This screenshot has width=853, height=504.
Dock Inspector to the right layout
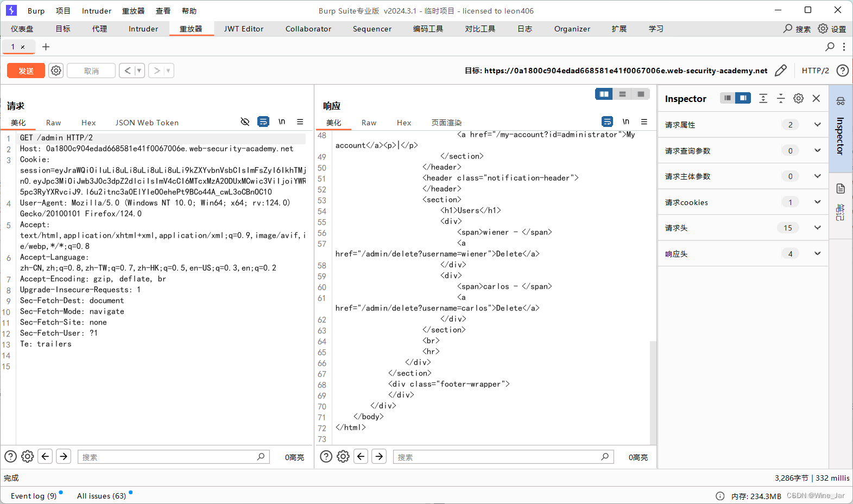[x=743, y=98]
